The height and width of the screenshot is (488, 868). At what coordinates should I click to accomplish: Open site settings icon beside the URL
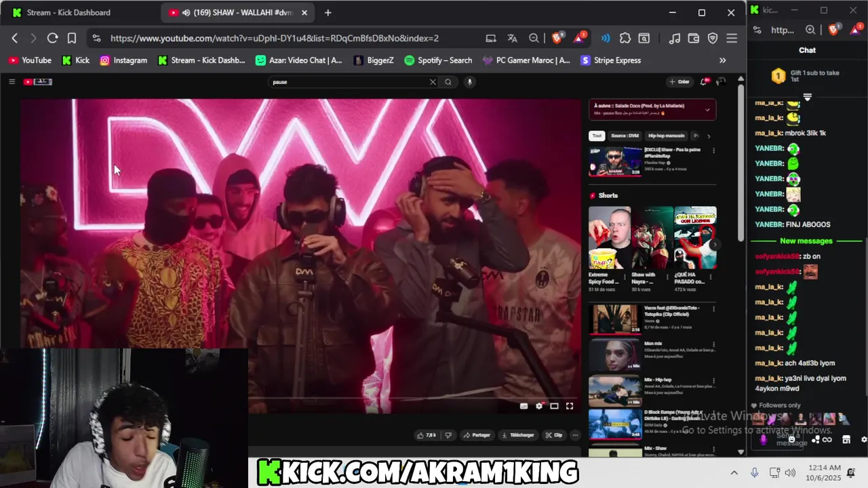click(x=96, y=38)
